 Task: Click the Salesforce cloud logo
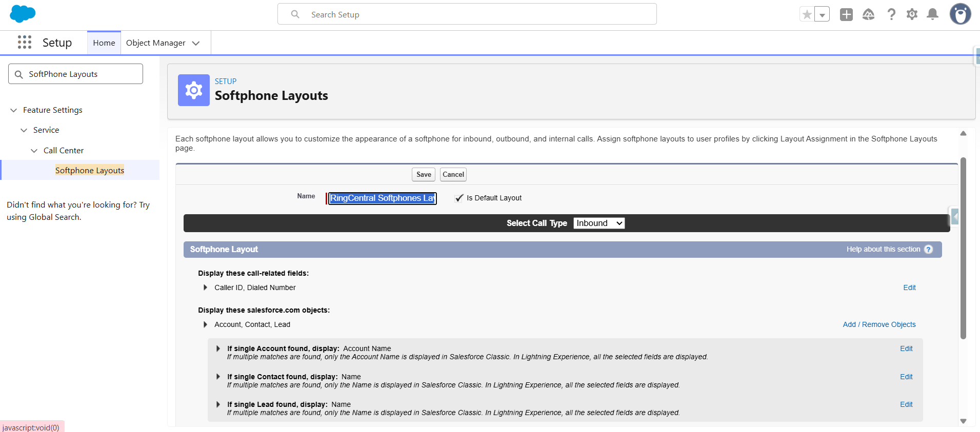click(x=23, y=14)
